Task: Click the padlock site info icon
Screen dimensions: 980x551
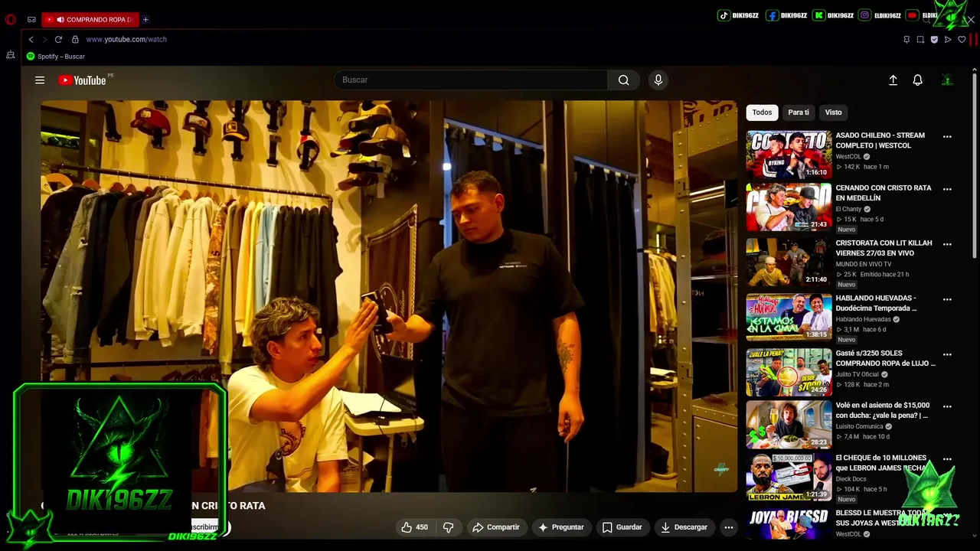Action: tap(75, 39)
